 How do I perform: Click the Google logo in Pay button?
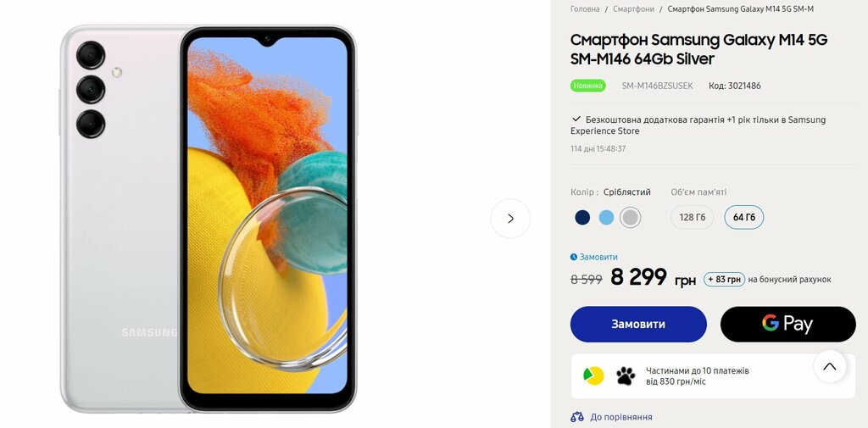[x=770, y=323]
